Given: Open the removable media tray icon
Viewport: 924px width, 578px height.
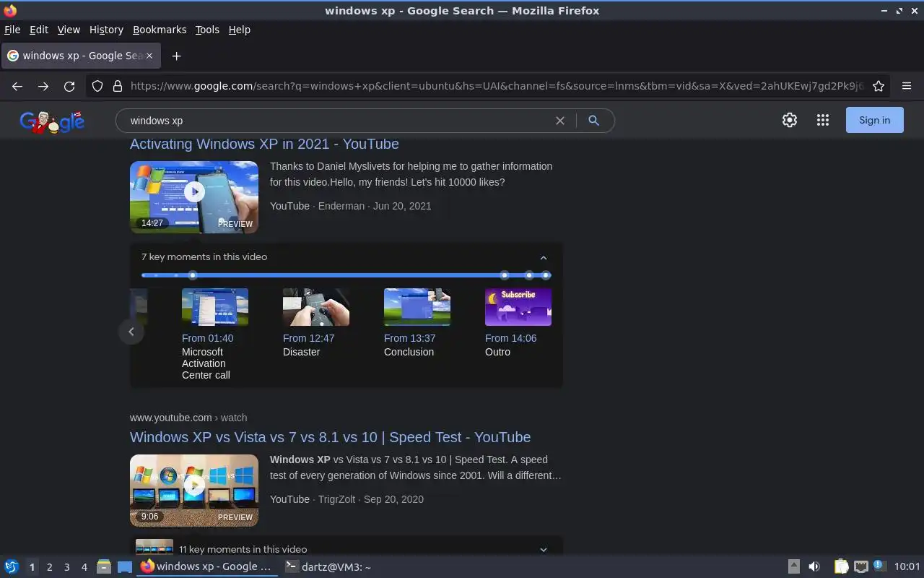Looking at the screenshot, I should [793, 567].
